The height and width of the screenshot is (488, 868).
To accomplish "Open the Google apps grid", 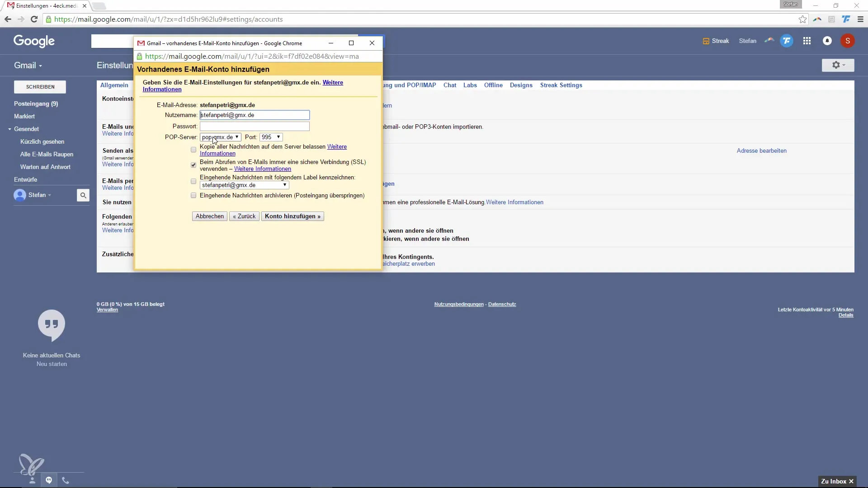I will point(807,41).
